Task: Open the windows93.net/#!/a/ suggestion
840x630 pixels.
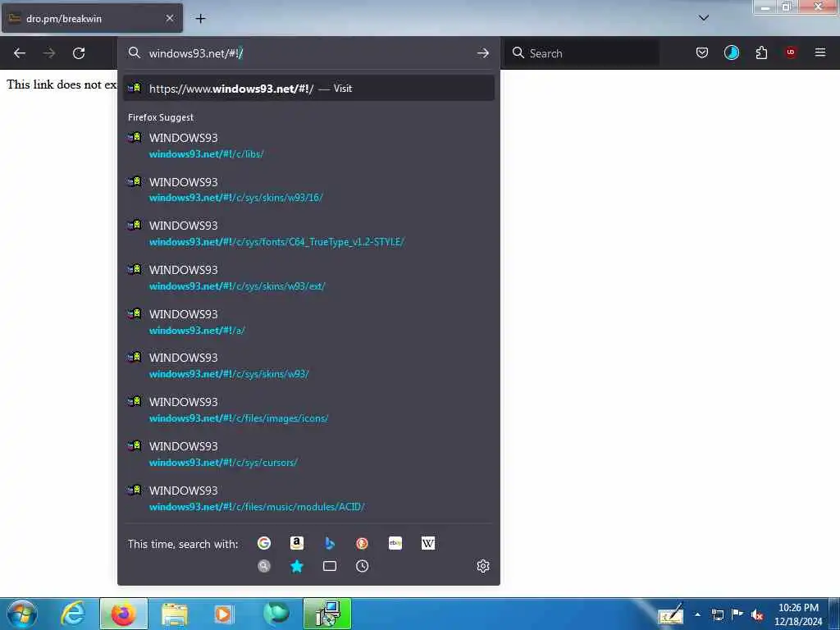Action: (308, 322)
